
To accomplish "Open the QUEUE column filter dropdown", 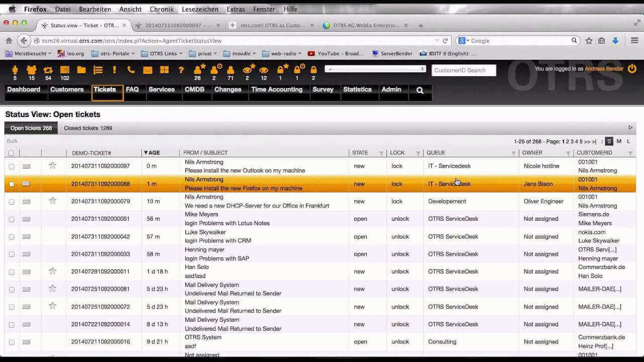I will click(x=513, y=153).
